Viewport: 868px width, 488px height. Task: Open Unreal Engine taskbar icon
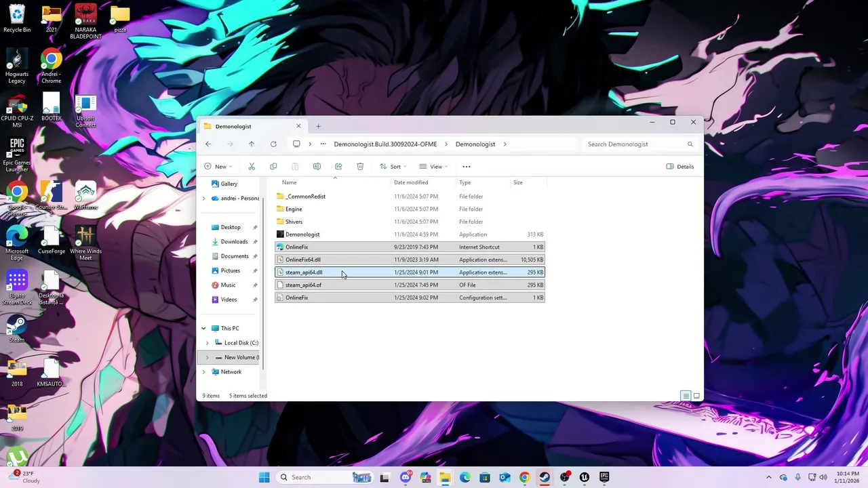click(584, 477)
